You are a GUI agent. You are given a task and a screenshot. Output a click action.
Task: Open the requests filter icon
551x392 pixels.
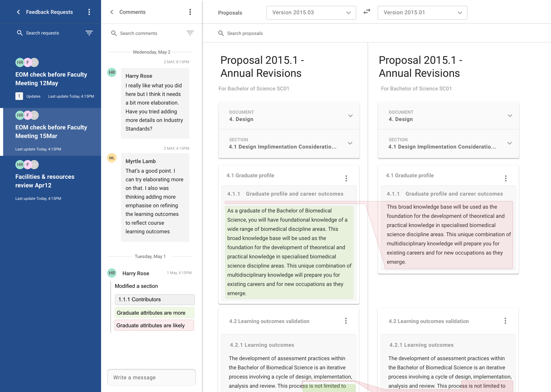tap(89, 33)
